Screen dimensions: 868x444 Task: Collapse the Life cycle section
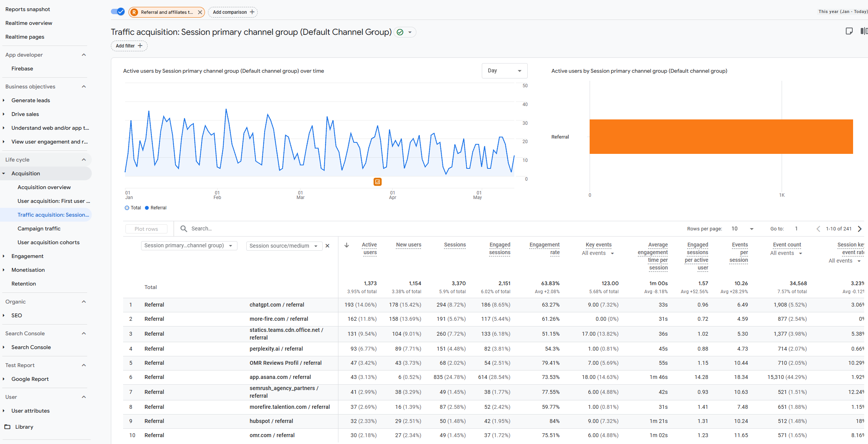84,160
